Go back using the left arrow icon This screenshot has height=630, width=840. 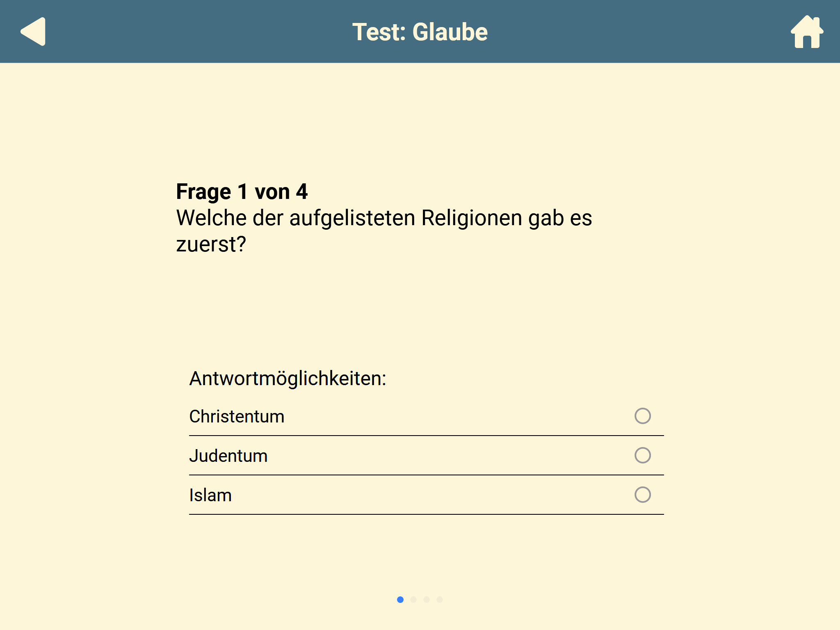pyautogui.click(x=33, y=32)
